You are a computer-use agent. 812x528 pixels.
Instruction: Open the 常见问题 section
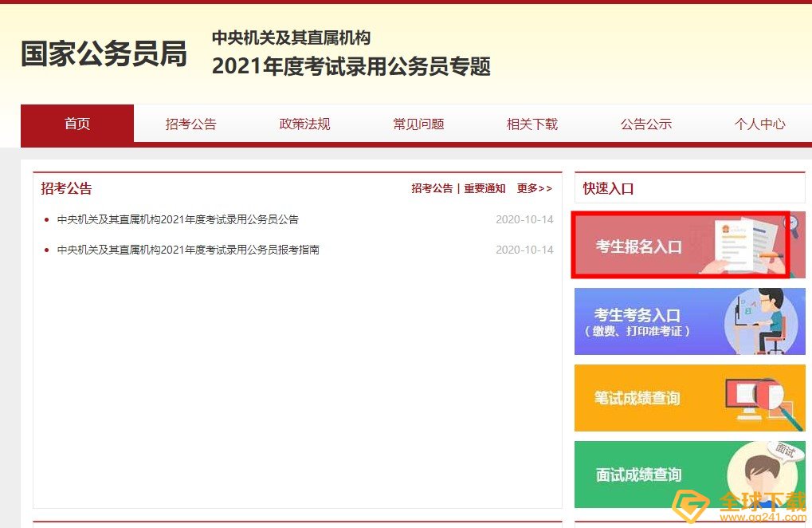(418, 124)
